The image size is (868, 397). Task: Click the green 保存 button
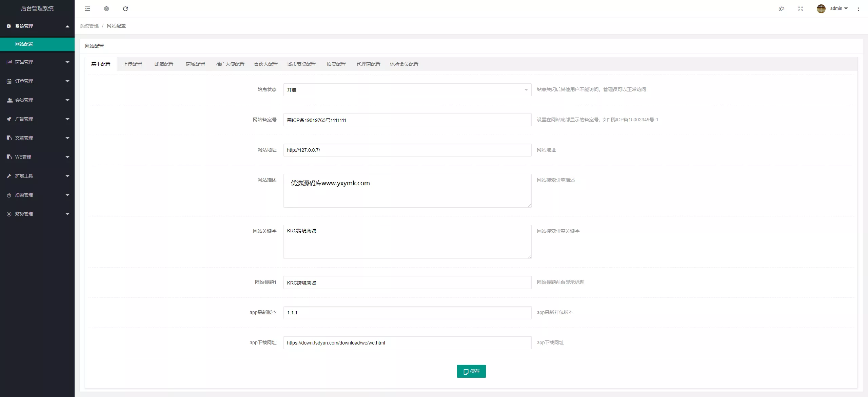471,371
